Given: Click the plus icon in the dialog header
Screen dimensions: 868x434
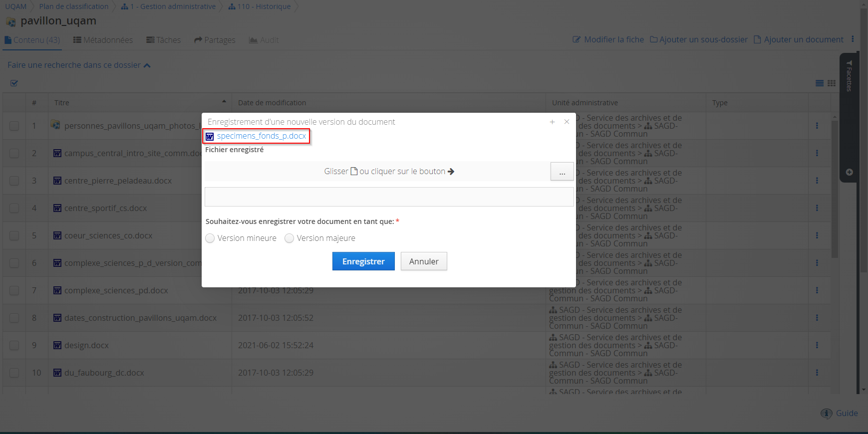Looking at the screenshot, I should pyautogui.click(x=552, y=122).
